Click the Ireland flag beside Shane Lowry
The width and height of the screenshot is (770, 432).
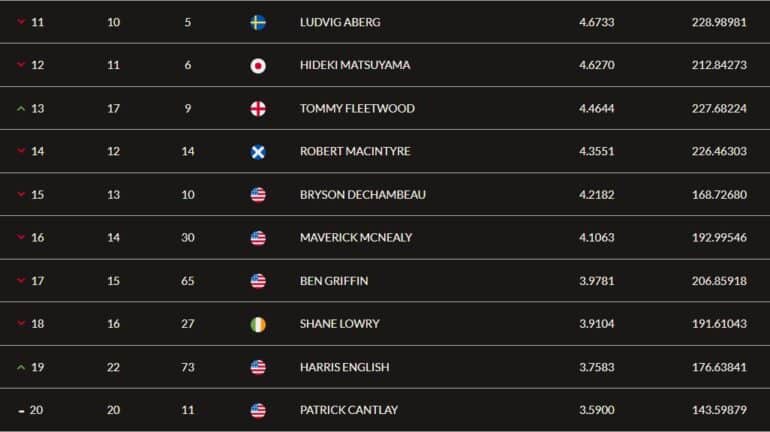click(258, 324)
